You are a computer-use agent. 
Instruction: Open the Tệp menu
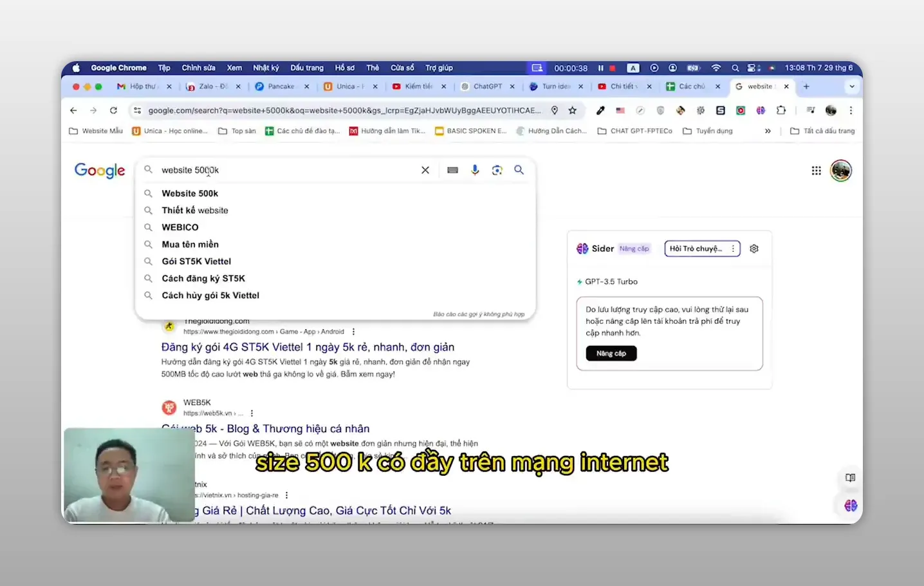click(x=164, y=68)
